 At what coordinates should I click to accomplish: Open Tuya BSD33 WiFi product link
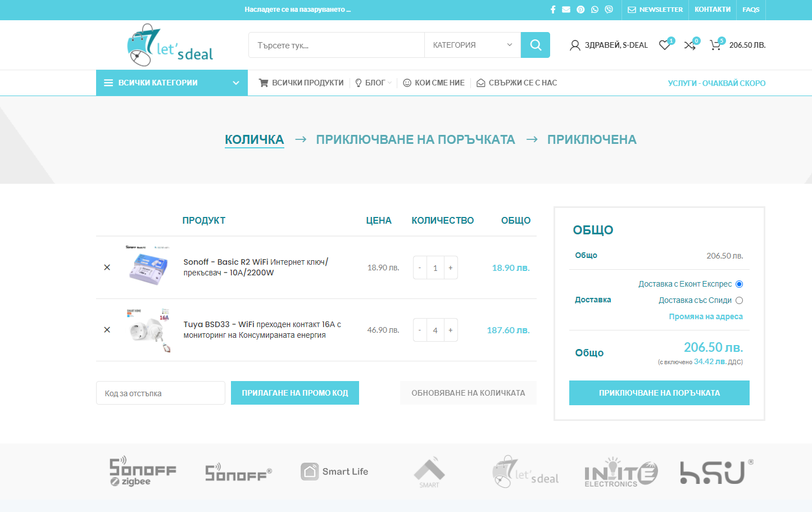[262, 329]
